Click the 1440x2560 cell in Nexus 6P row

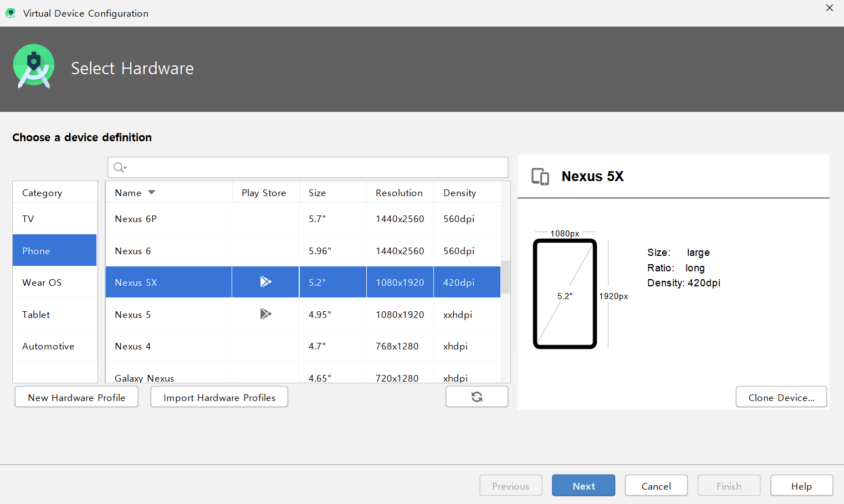point(400,219)
